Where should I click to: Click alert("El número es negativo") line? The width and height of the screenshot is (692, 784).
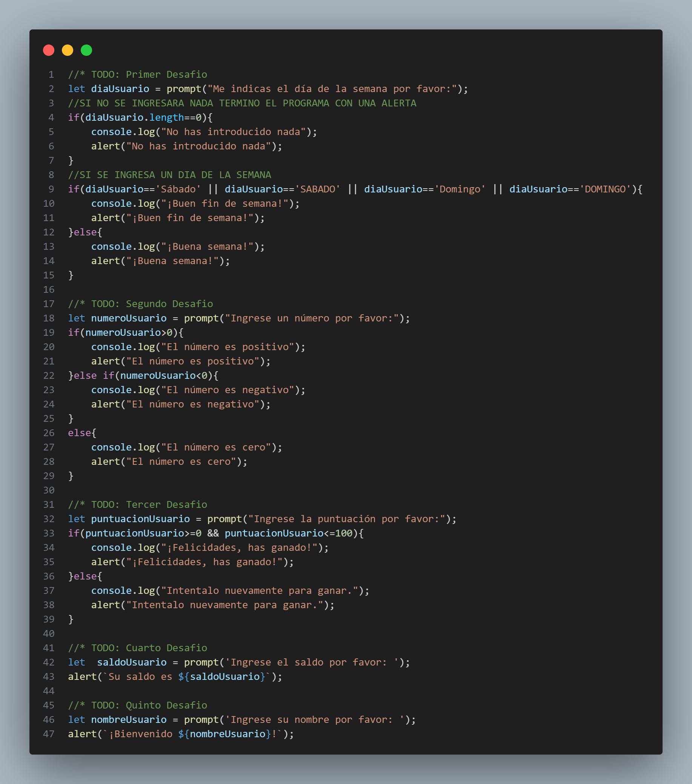point(181,404)
